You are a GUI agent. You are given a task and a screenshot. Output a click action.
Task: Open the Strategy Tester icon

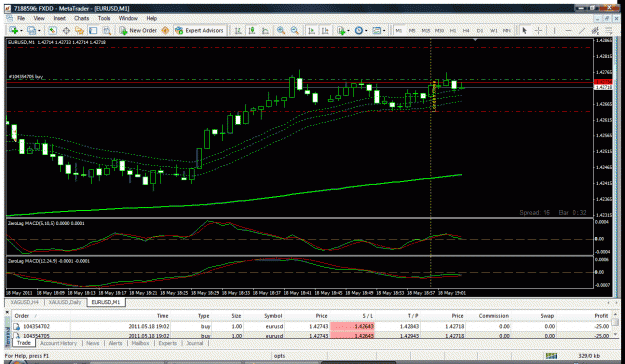(x=106, y=30)
